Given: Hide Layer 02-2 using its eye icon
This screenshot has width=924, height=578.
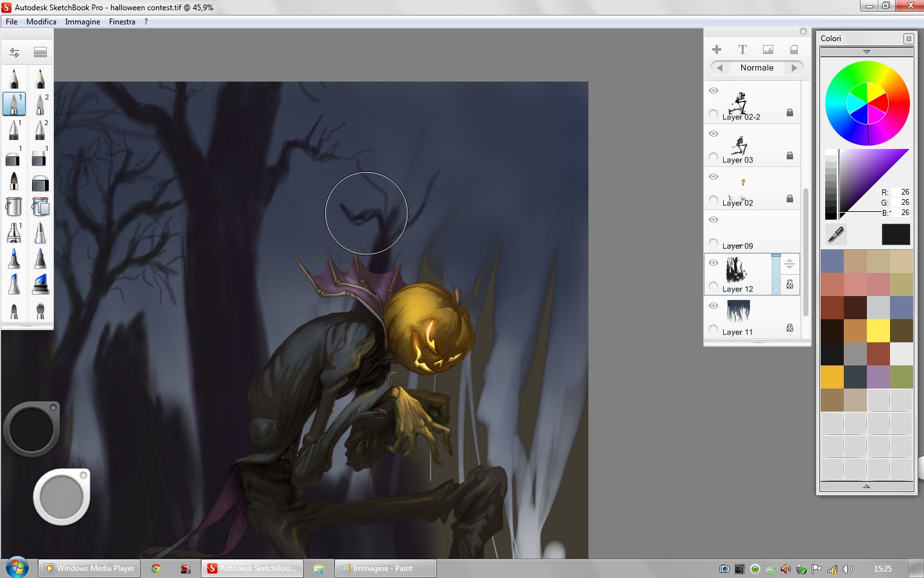Looking at the screenshot, I should pyautogui.click(x=714, y=91).
